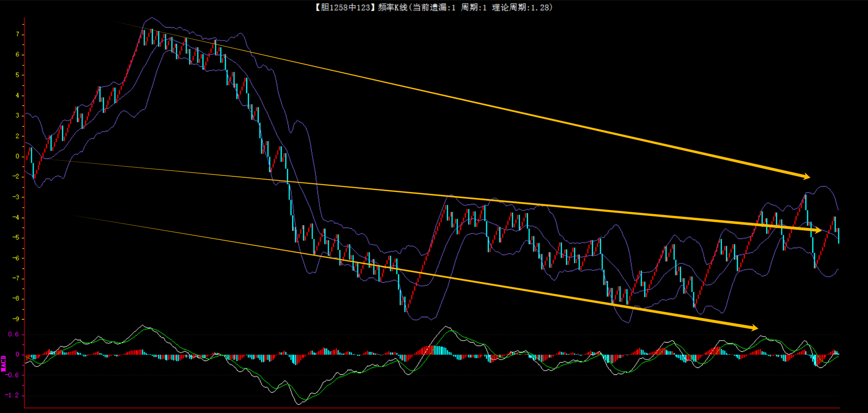
Task: Click the deepest trough of the MACD lines
Action: (x=299, y=403)
